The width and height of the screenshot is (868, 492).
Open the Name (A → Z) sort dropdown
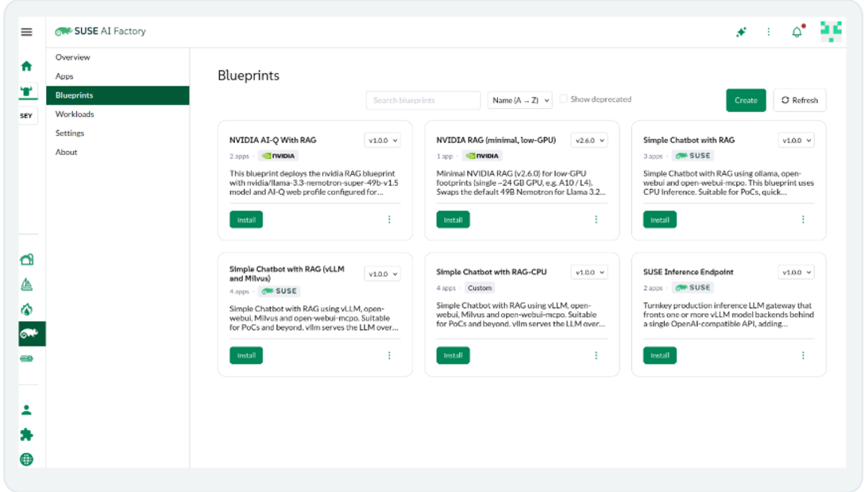click(x=520, y=100)
